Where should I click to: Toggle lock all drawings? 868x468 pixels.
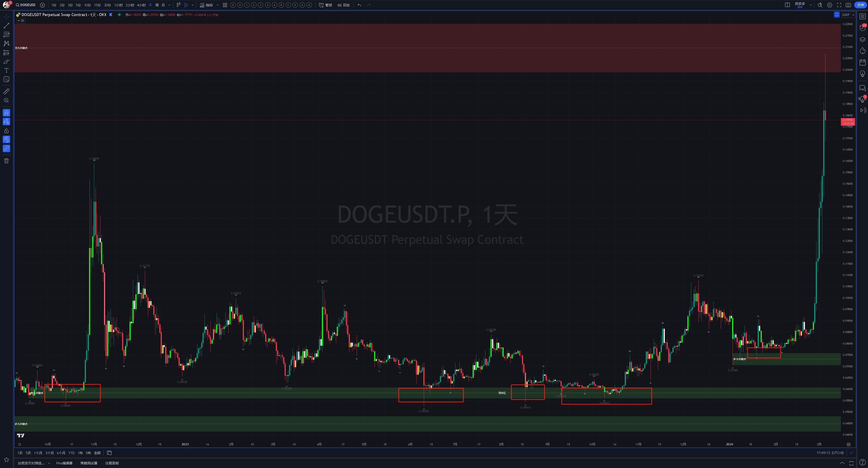[6, 131]
